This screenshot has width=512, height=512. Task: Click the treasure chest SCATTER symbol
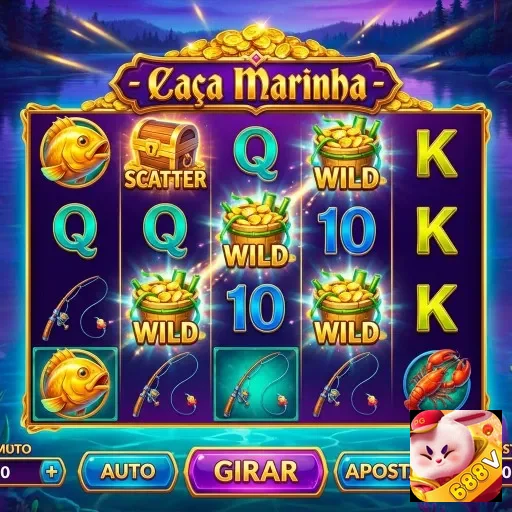165,155
